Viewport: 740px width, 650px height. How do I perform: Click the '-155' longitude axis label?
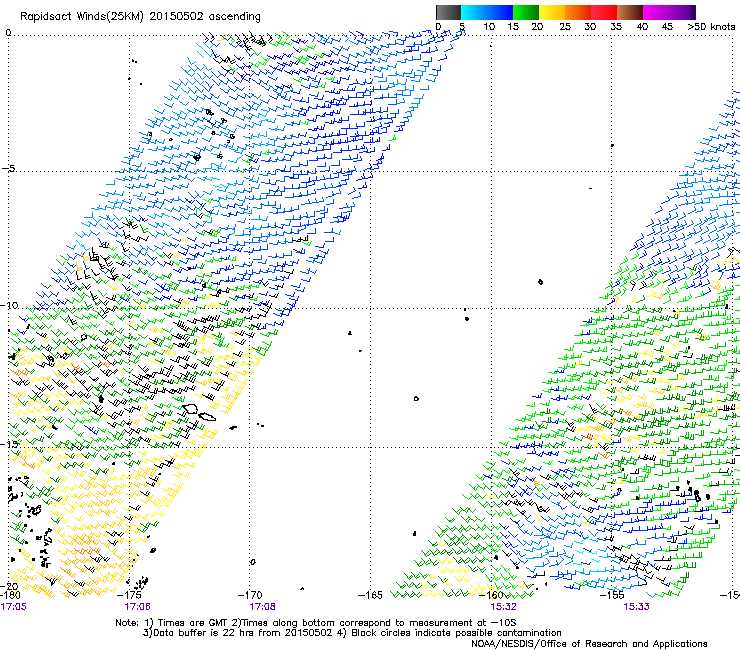coord(614,595)
